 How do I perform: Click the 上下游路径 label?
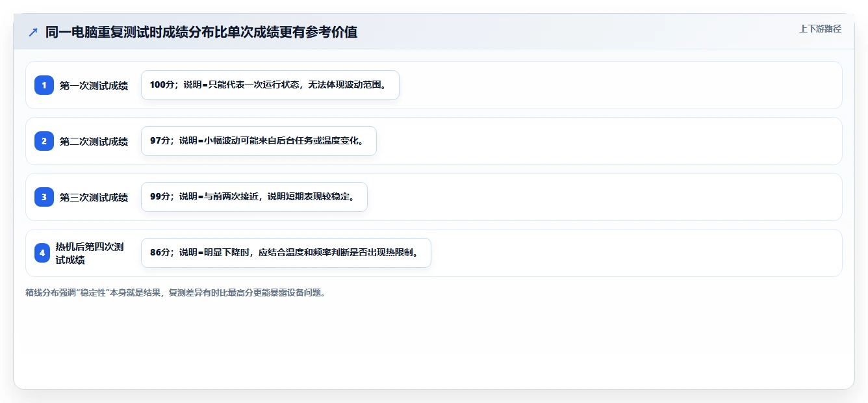pyautogui.click(x=820, y=29)
